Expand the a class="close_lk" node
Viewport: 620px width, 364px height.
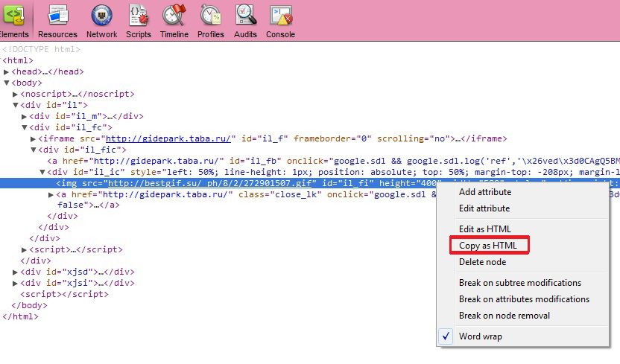point(51,194)
